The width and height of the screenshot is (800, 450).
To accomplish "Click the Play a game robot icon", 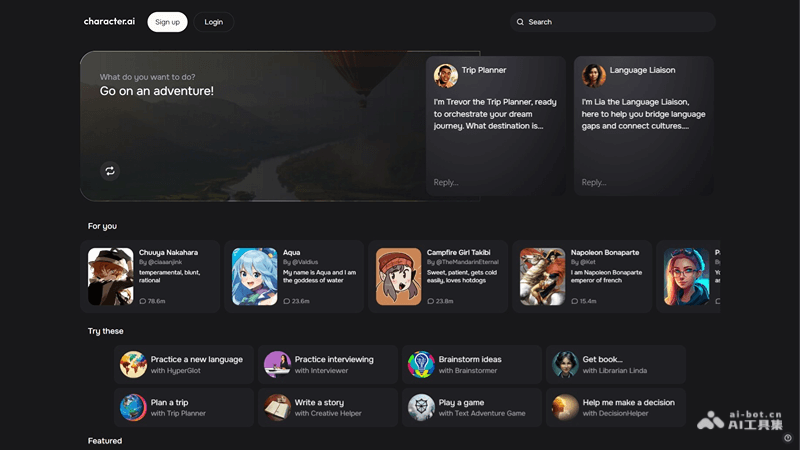I will coord(421,408).
